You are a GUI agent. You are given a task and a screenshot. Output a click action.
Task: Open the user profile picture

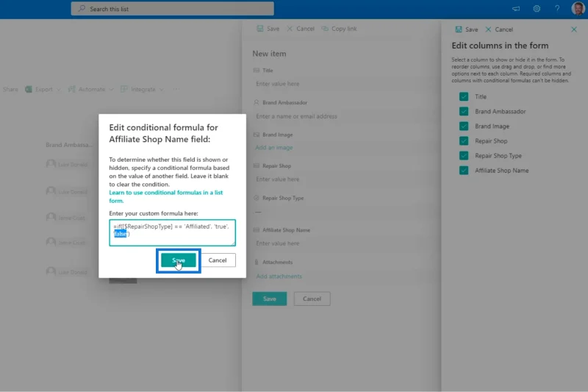tap(578, 8)
